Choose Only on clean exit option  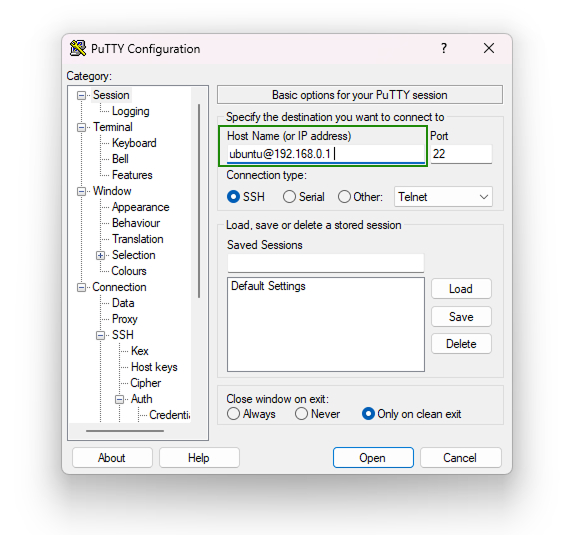point(368,414)
